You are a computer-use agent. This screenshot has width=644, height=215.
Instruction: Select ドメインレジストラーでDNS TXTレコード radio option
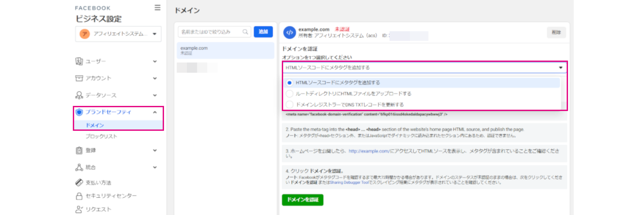pyautogui.click(x=289, y=105)
